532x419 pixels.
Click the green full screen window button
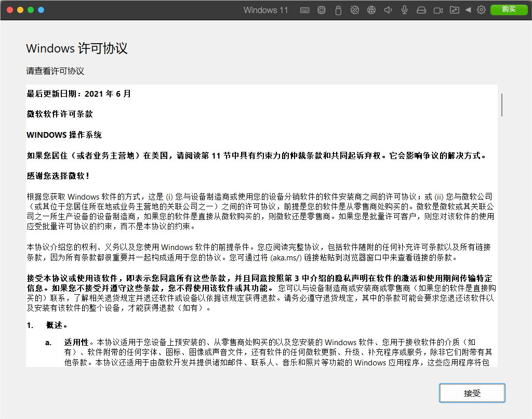pyautogui.click(x=31, y=10)
